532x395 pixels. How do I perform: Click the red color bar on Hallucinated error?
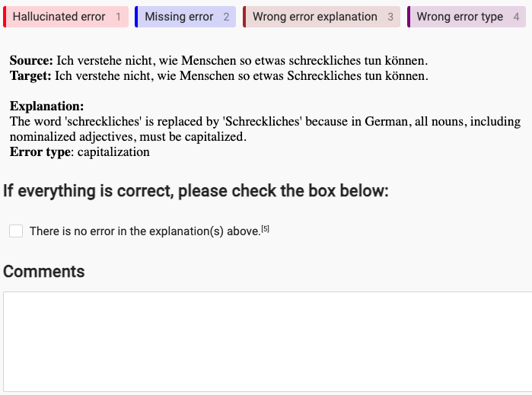[5, 17]
